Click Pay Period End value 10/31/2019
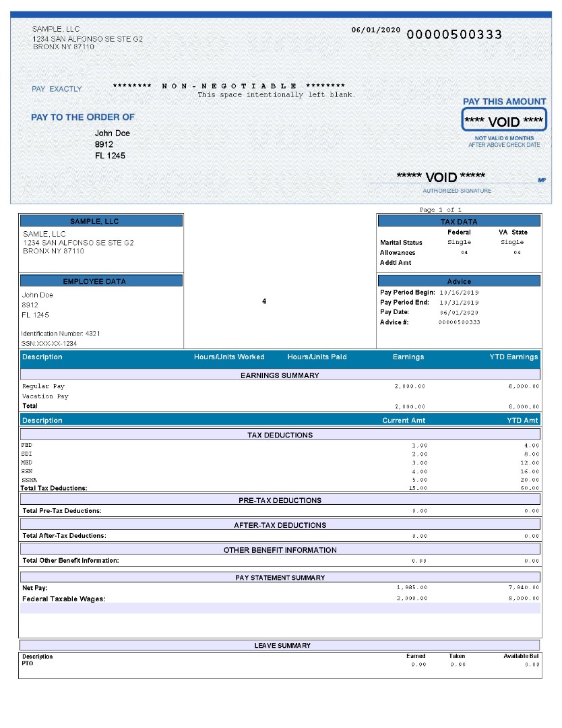Image resolution: width=562 pixels, height=728 pixels. 459,302
